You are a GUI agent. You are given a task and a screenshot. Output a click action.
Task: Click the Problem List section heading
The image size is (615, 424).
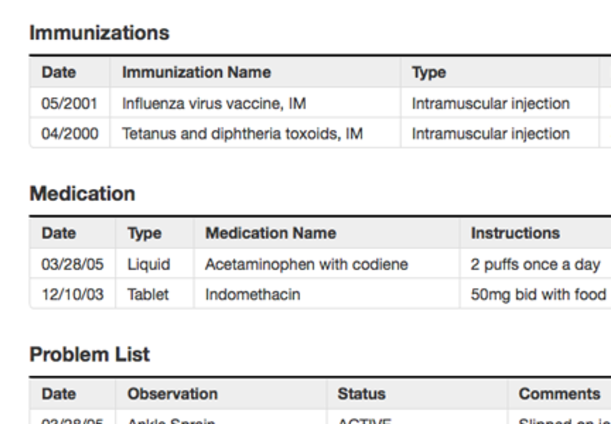pos(89,355)
